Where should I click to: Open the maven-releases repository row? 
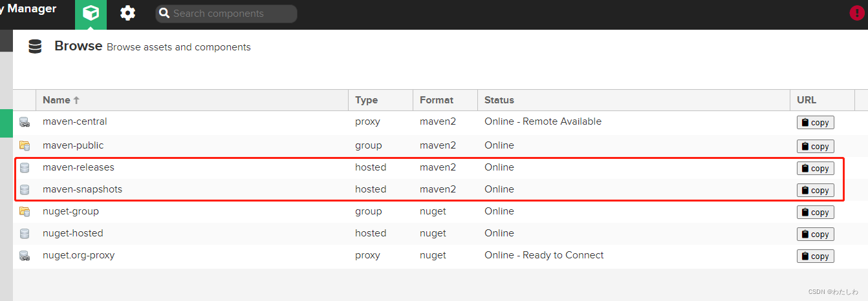[440, 167]
